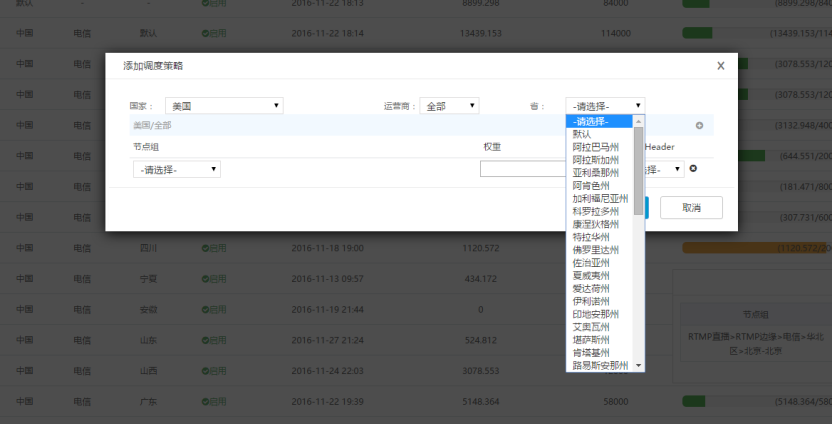Click 山西 cell in background table

(149, 371)
